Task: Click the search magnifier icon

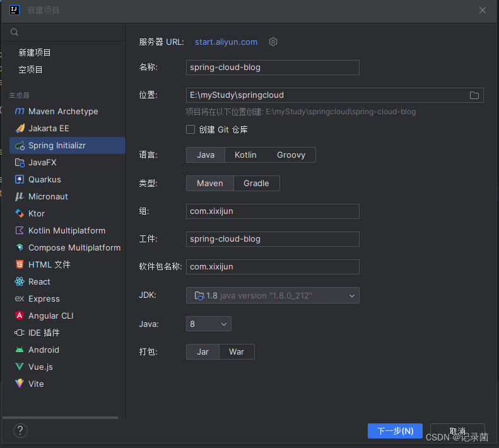Action: tap(15, 32)
